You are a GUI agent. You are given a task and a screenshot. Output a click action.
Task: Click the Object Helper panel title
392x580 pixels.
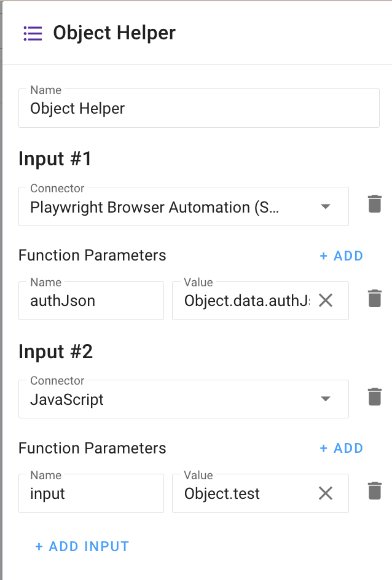tap(114, 33)
